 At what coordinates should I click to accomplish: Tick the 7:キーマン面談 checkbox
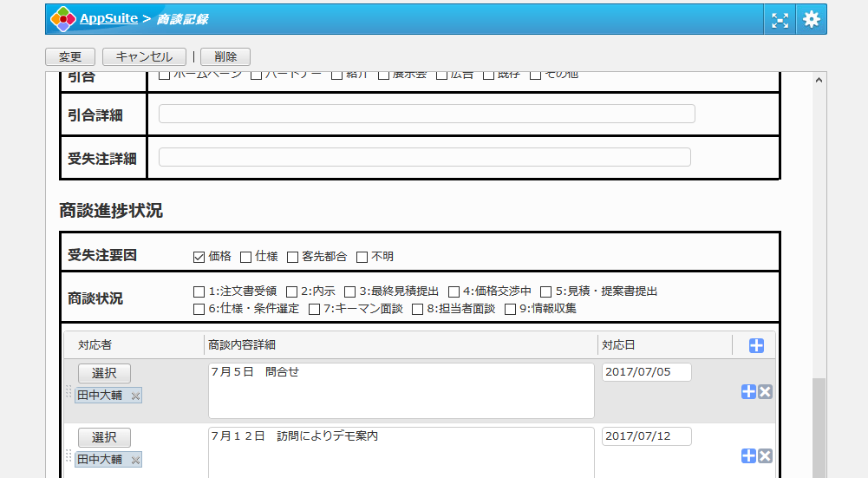(x=315, y=309)
